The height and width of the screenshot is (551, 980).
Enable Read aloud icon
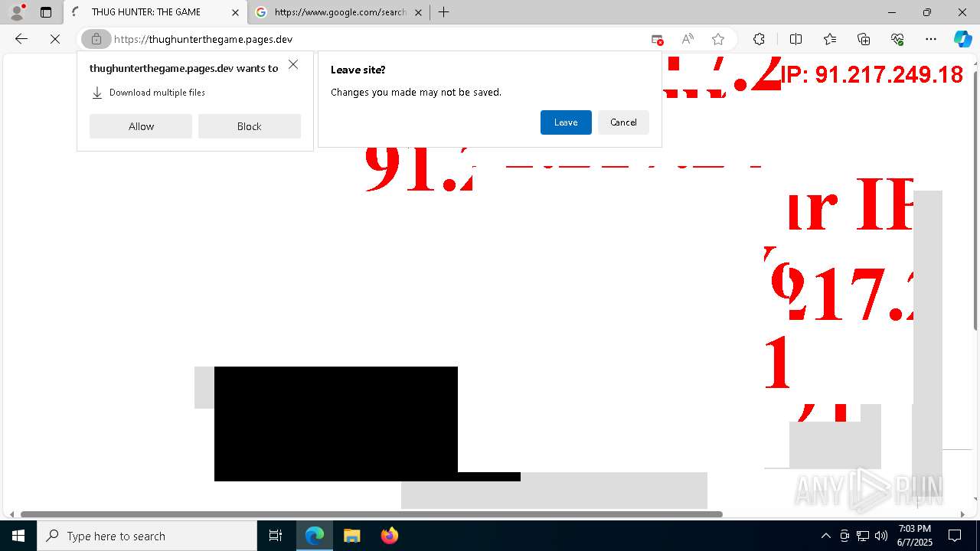(x=688, y=39)
